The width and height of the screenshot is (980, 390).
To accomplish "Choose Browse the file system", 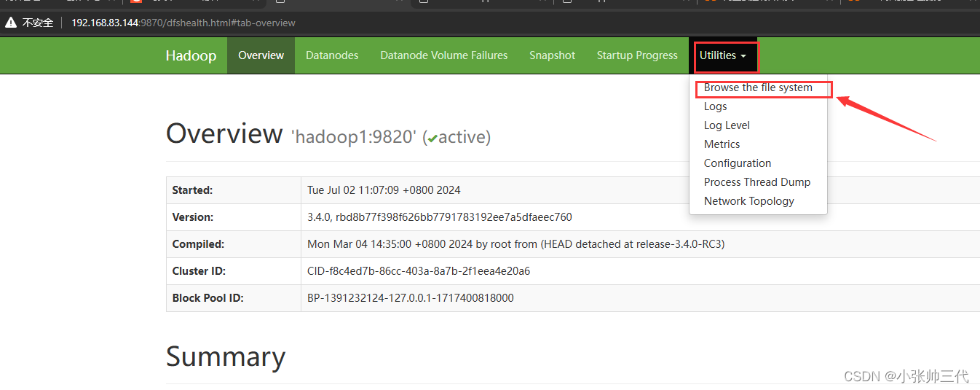I will pyautogui.click(x=758, y=87).
